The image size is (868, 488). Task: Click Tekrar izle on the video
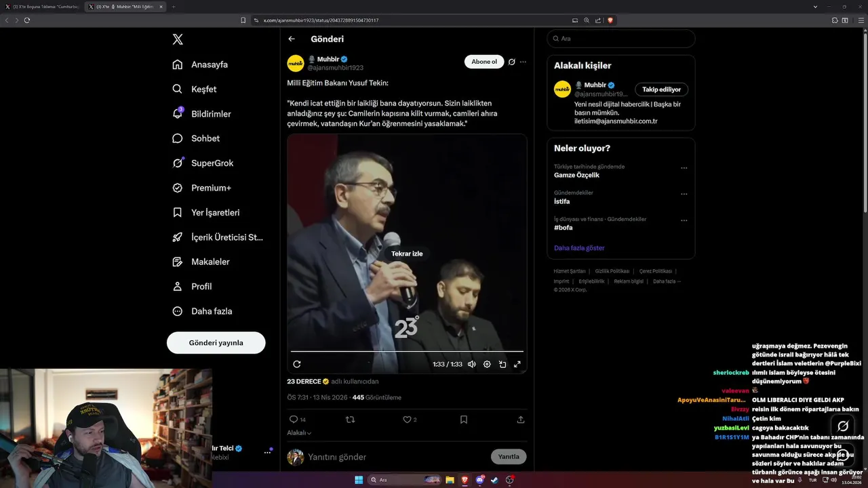point(407,253)
